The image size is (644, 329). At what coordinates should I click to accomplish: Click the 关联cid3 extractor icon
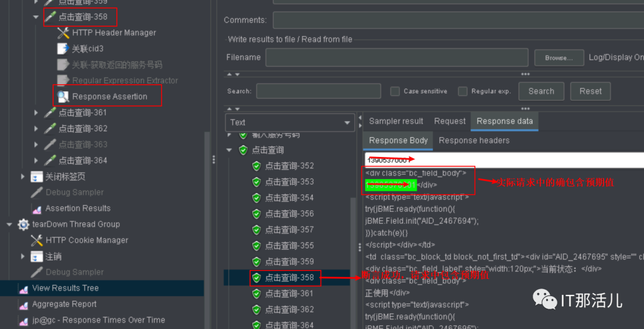pos(63,49)
